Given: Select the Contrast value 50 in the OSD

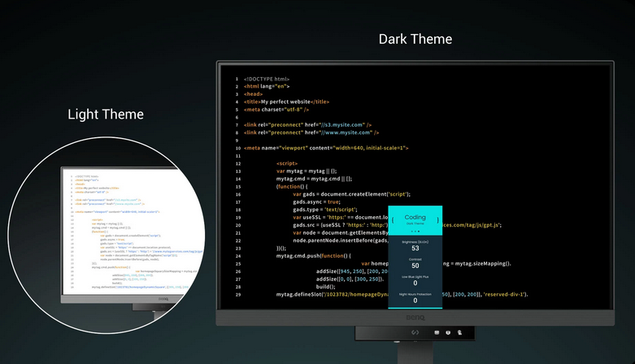Looking at the screenshot, I should coord(415,266).
